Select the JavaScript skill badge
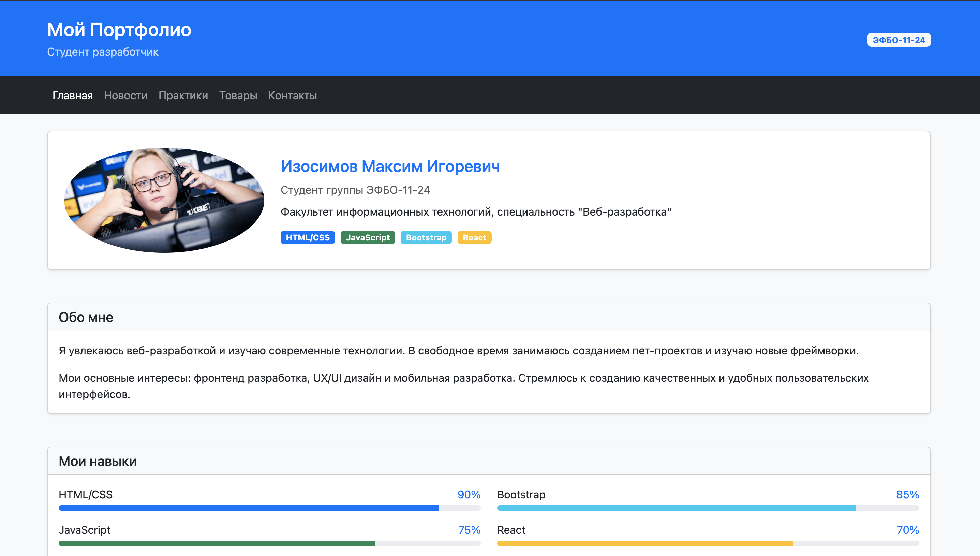This screenshot has height=556, width=980. (x=368, y=237)
